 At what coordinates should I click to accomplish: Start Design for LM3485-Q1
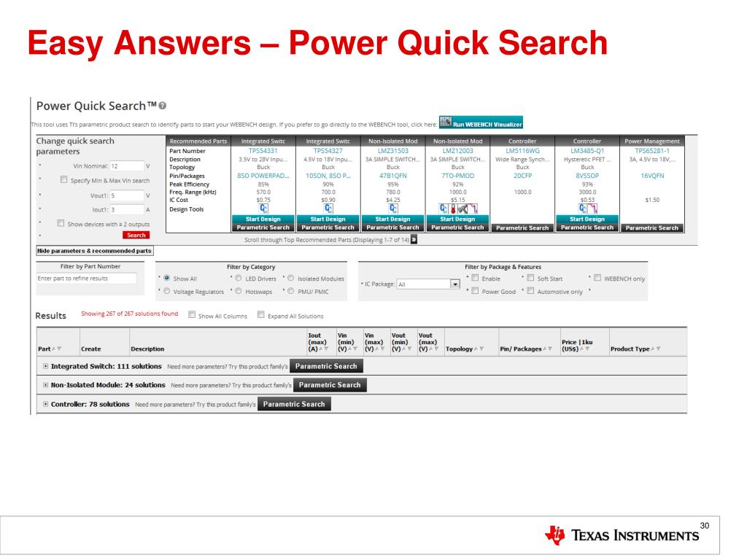[x=587, y=219]
